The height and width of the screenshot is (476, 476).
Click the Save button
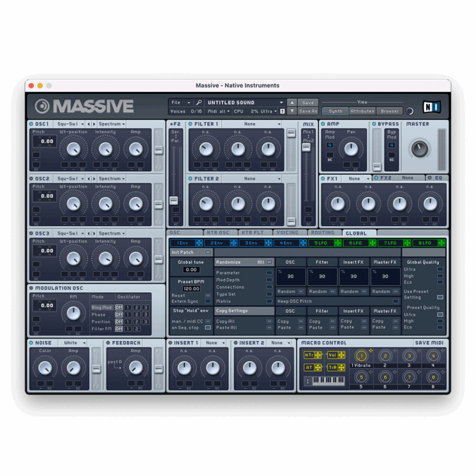click(x=308, y=102)
